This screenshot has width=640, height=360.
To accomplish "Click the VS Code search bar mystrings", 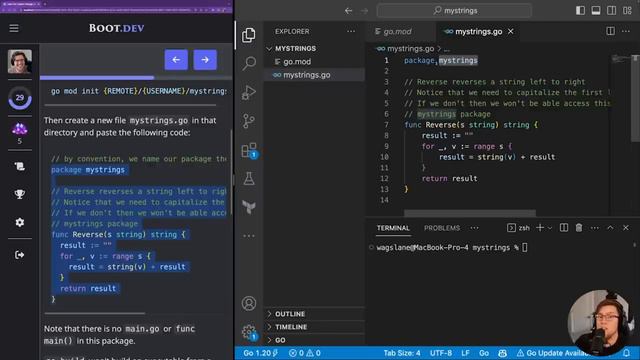I will pyautogui.click(x=454, y=11).
